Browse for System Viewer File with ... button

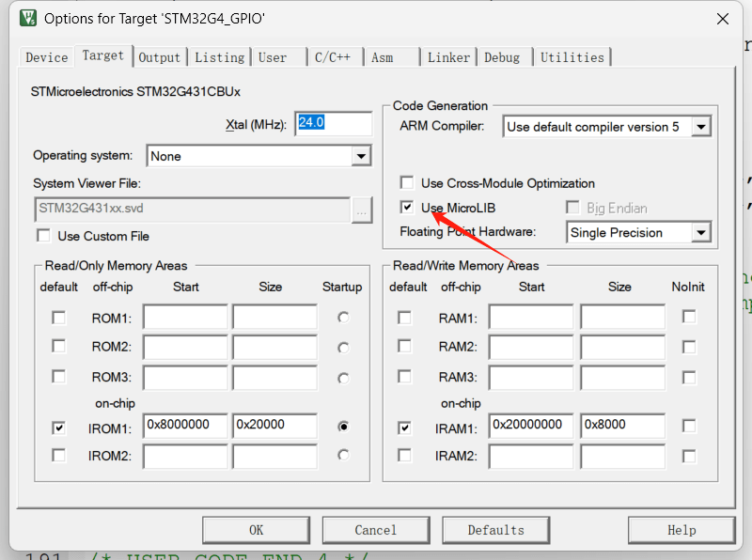(x=362, y=210)
